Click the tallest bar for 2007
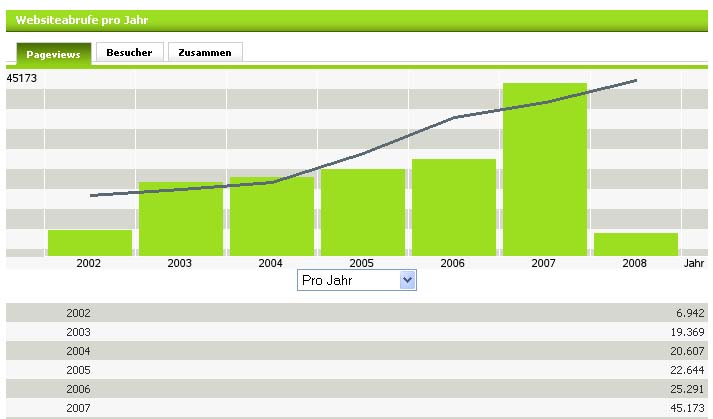Image resolution: width=713 pixels, height=419 pixels. pos(544,170)
